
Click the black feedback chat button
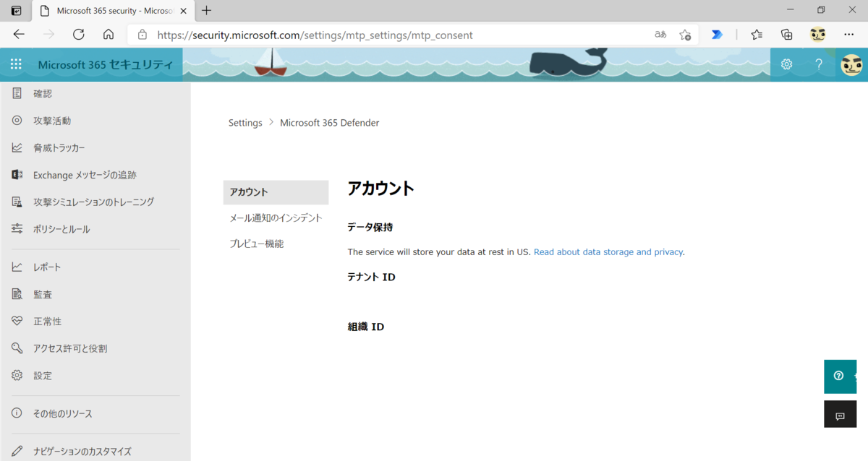point(840,415)
